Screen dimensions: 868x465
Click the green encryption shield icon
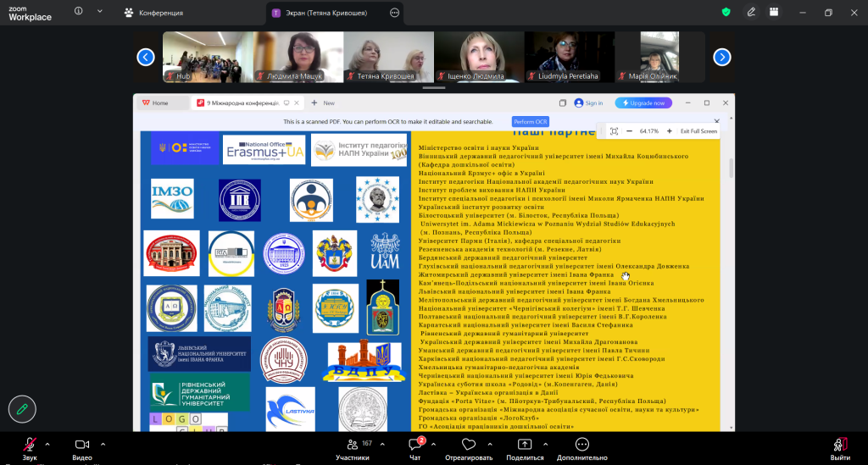click(726, 12)
